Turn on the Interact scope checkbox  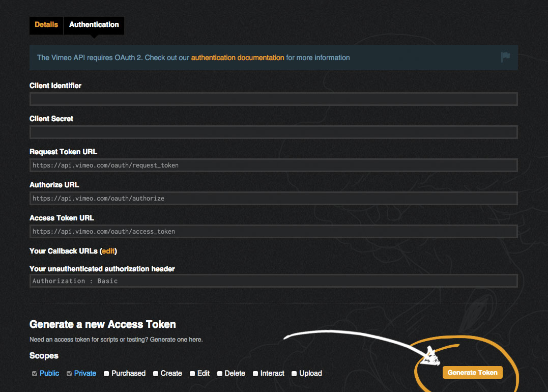tap(255, 374)
